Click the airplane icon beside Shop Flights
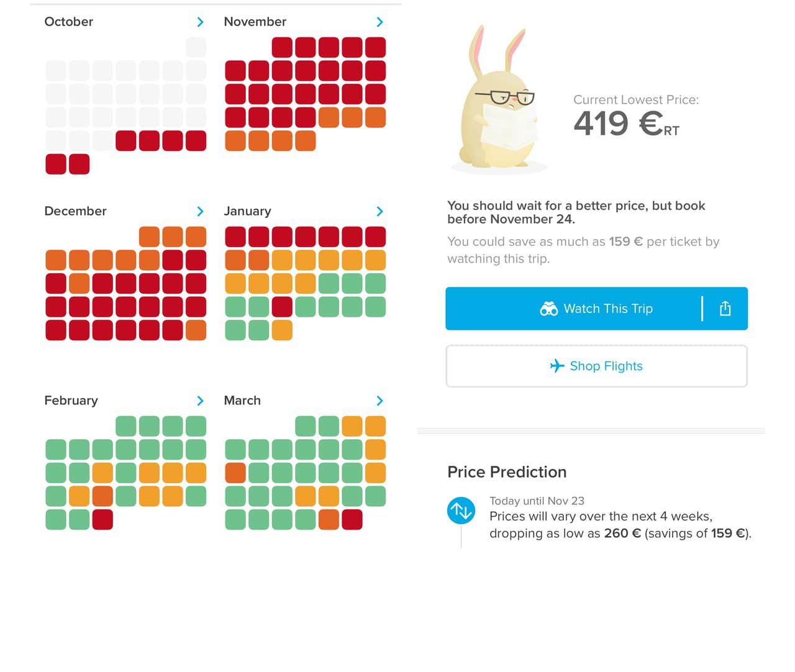 point(556,366)
